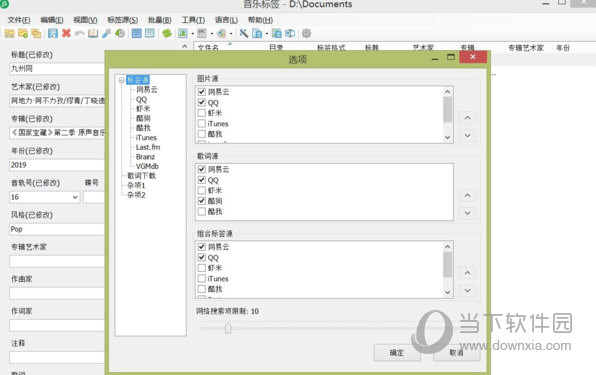Click the 标题 input field
Viewport: 596px width, 375px height.
(x=57, y=69)
